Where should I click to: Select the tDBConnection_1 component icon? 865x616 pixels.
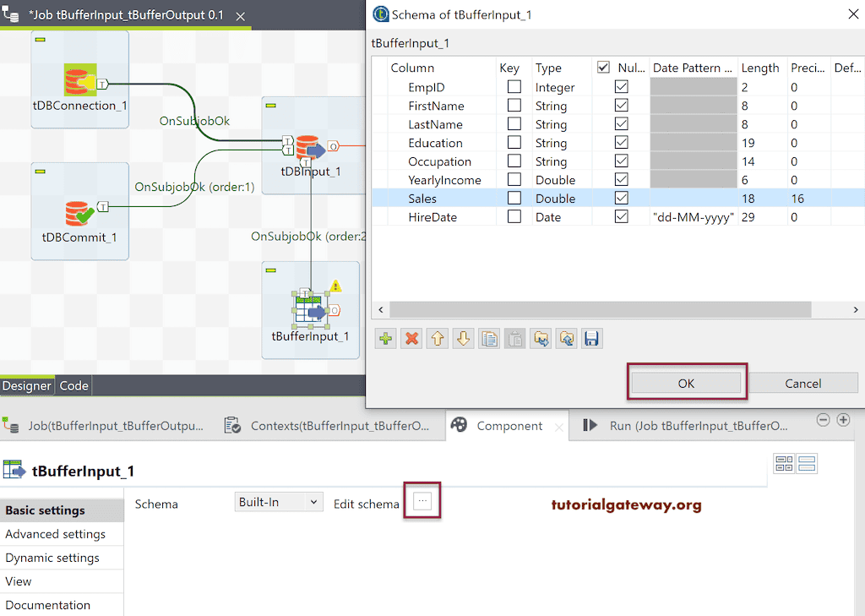coord(80,80)
